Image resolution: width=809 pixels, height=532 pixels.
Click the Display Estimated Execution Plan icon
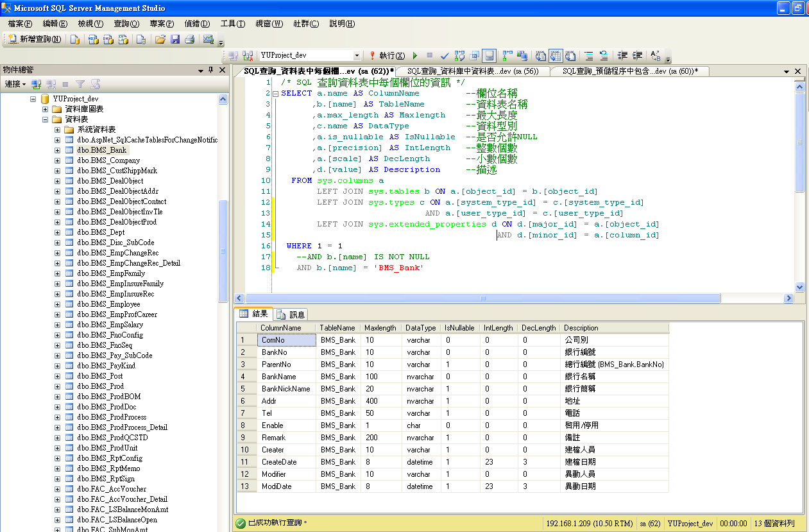point(459,56)
